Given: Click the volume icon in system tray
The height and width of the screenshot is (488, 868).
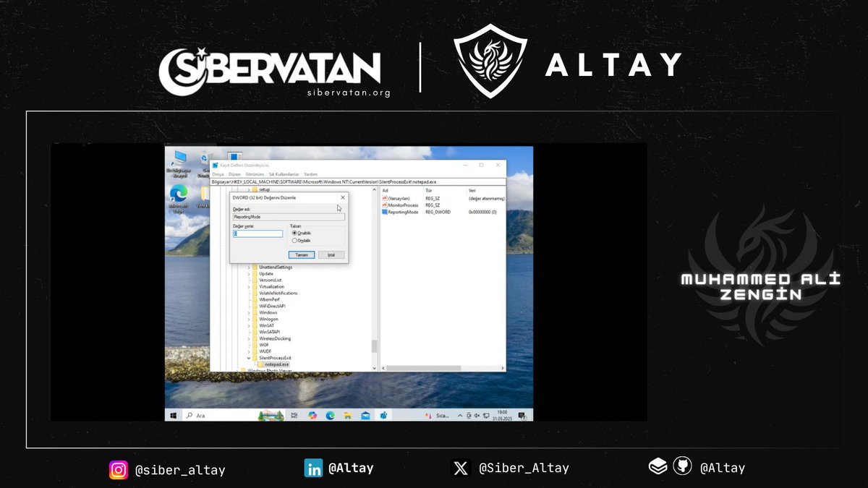Looking at the screenshot, I should point(477,416).
